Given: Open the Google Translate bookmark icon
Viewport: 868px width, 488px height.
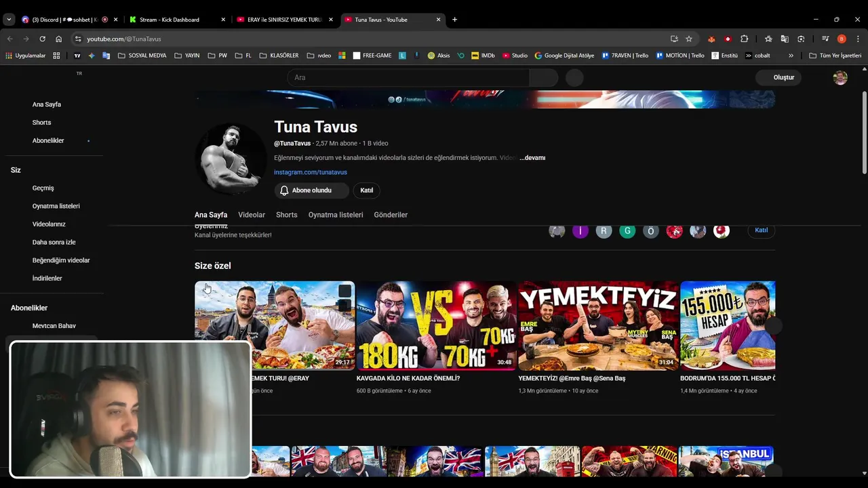Looking at the screenshot, I should (106, 56).
